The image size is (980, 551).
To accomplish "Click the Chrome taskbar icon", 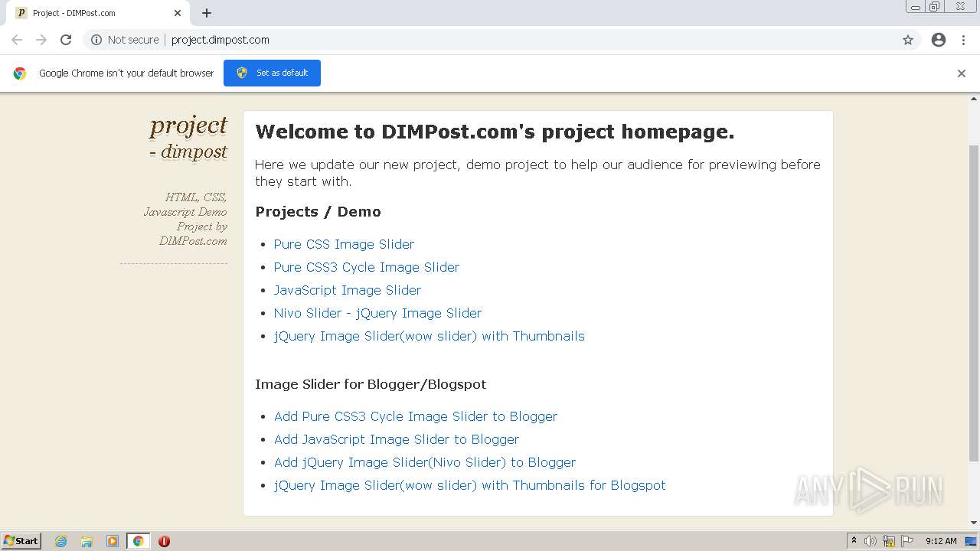I will tap(138, 541).
